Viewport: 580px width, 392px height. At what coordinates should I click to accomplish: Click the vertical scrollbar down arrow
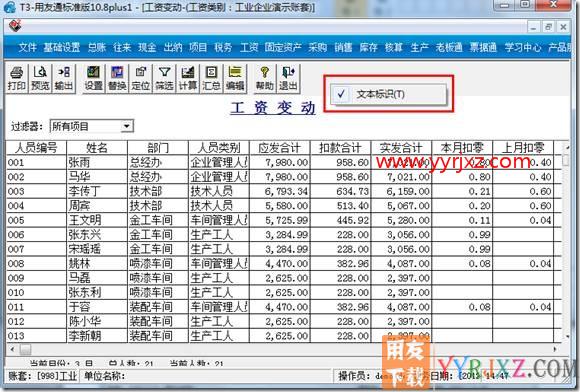coord(567,336)
